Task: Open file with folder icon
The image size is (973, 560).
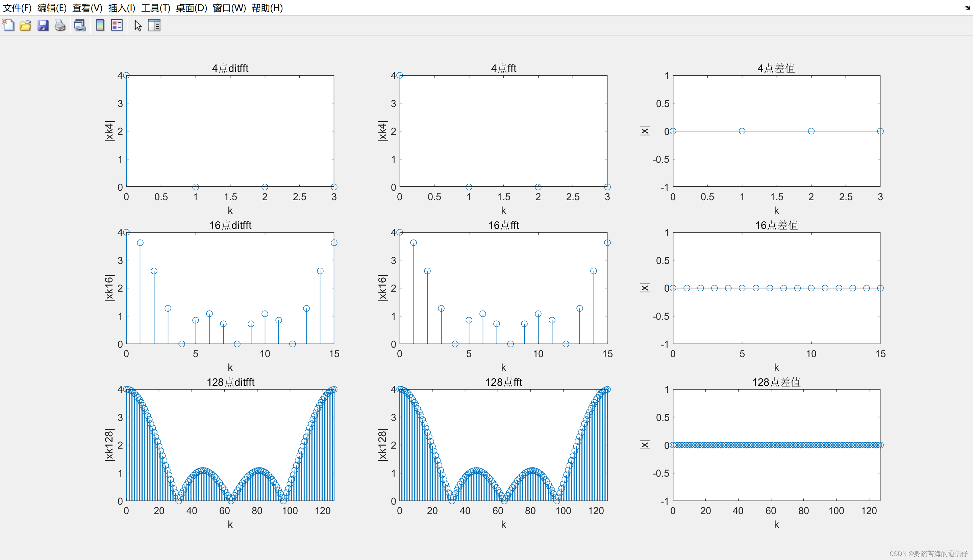Action: (25, 25)
